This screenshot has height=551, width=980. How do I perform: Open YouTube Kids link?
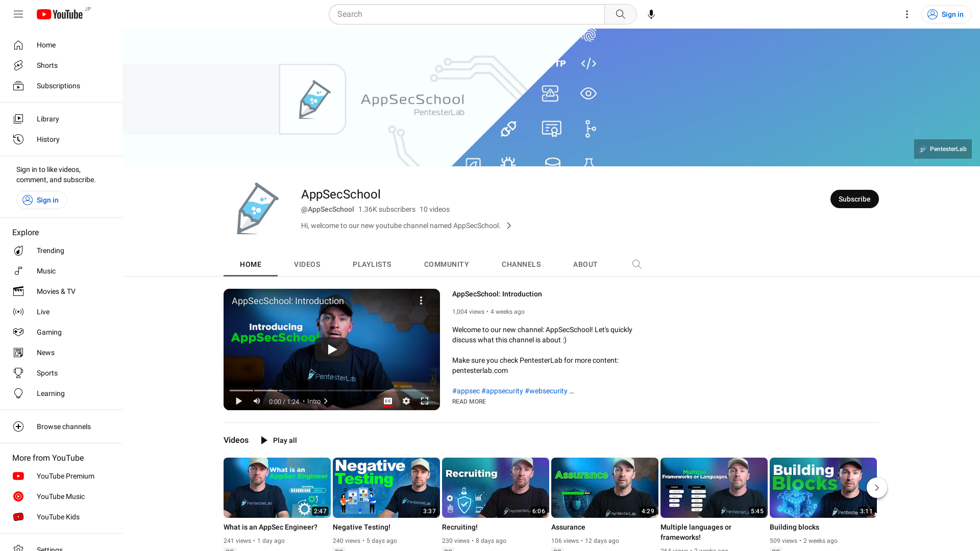click(x=61, y=517)
